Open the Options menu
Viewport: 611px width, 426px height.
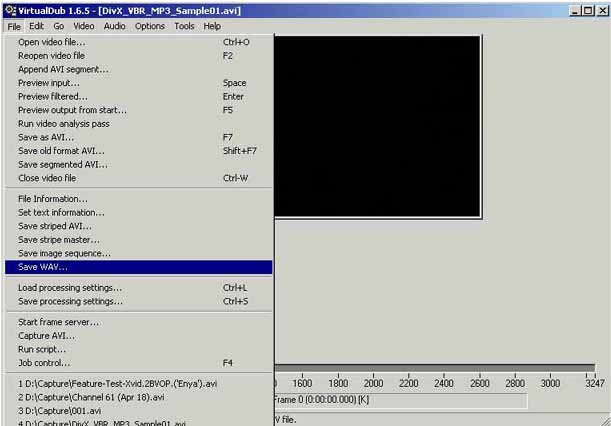[150, 26]
